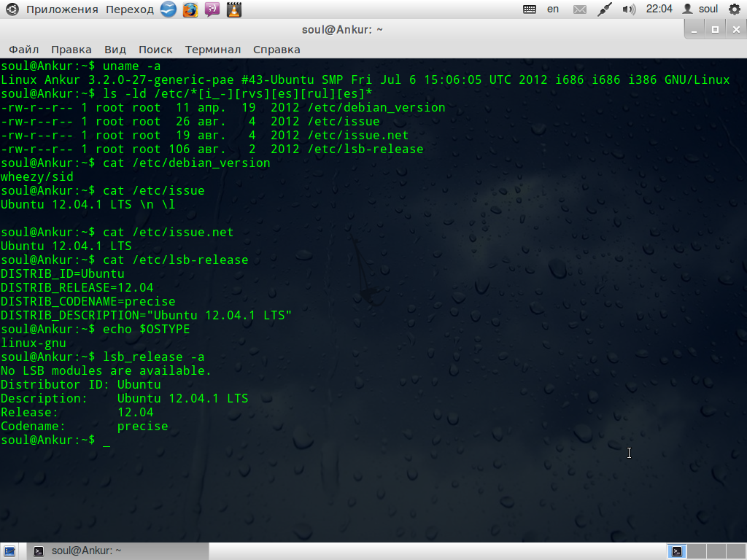
Task: Click the Linux Ankur kernel version line
Action: pos(365,80)
